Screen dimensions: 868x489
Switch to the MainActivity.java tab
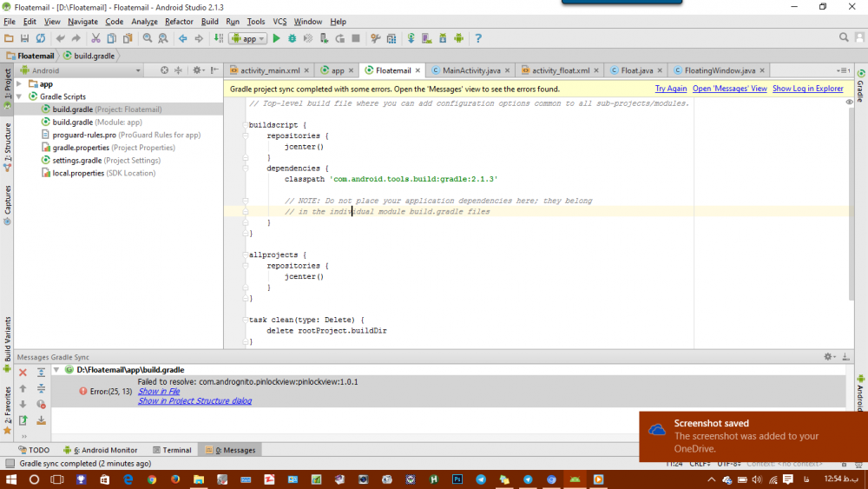click(470, 70)
